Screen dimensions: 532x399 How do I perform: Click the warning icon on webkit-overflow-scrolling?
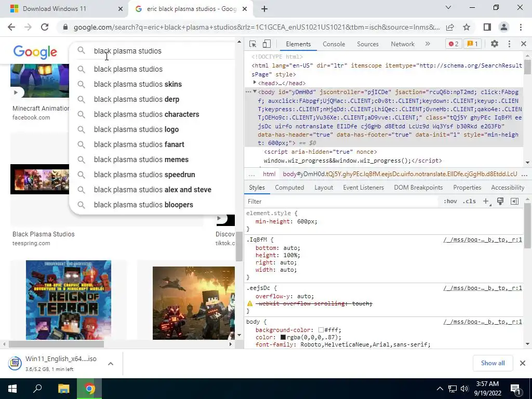(250, 303)
